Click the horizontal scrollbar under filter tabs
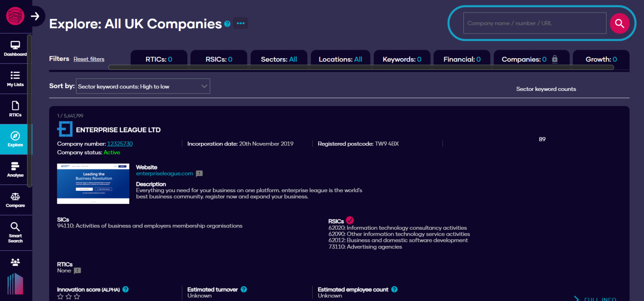Screen dimensions: 644x301 click(x=361, y=67)
